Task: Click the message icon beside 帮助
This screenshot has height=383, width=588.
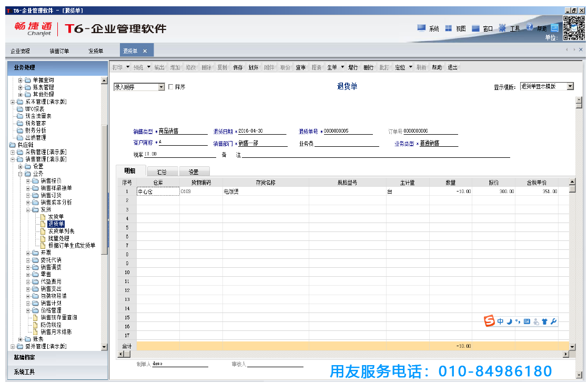Action: (x=555, y=28)
